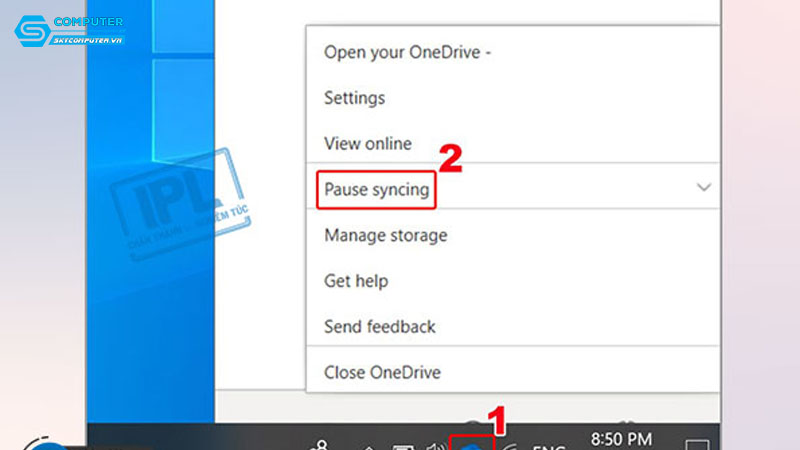800x450 pixels.
Task: Click the tray icon right of OneDrive
Action: tap(510, 443)
